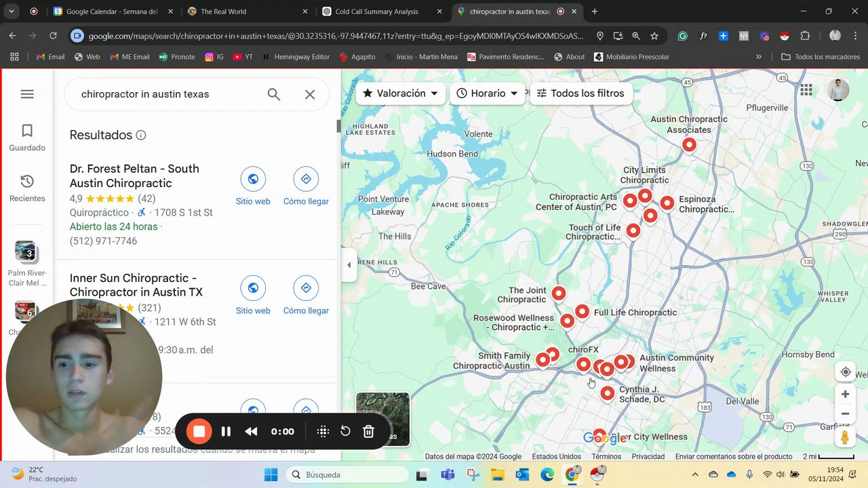868x488 pixels.
Task: Open the Hemingway Editor bookmark
Action: pyautogui.click(x=296, y=57)
